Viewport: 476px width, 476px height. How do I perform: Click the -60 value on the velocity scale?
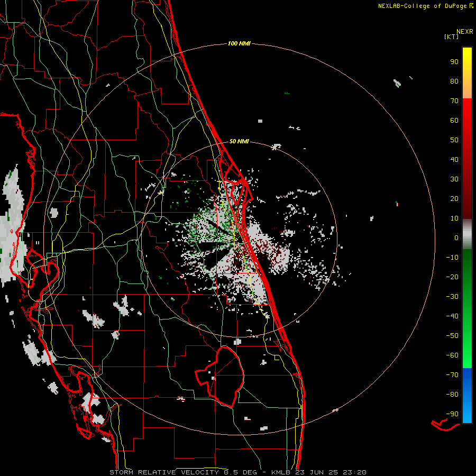click(452, 355)
